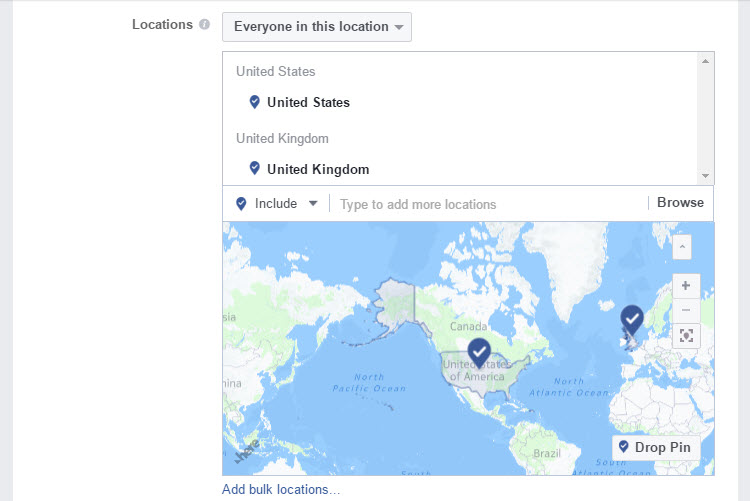750x501 pixels.
Task: Click the United Kingdom group heading
Action: (282, 138)
